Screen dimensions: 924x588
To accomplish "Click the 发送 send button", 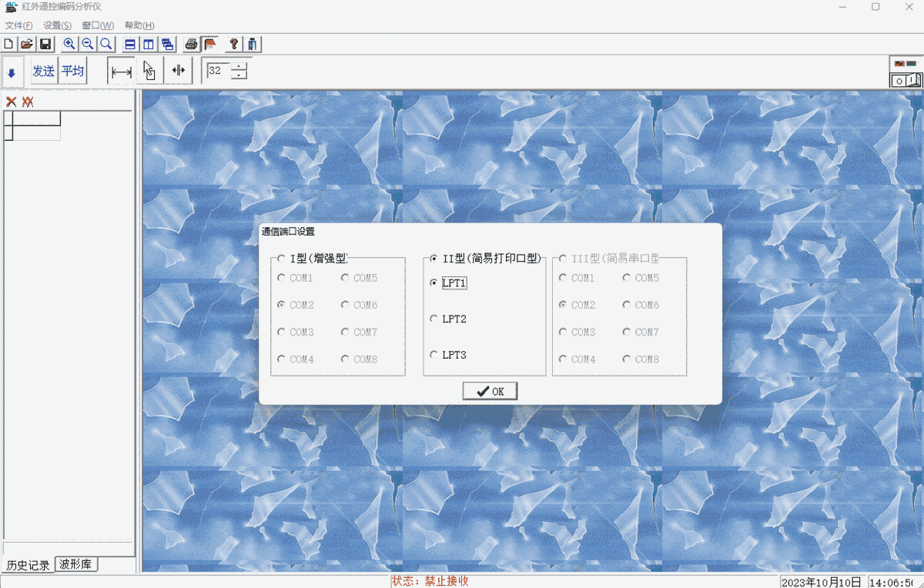I will point(43,71).
